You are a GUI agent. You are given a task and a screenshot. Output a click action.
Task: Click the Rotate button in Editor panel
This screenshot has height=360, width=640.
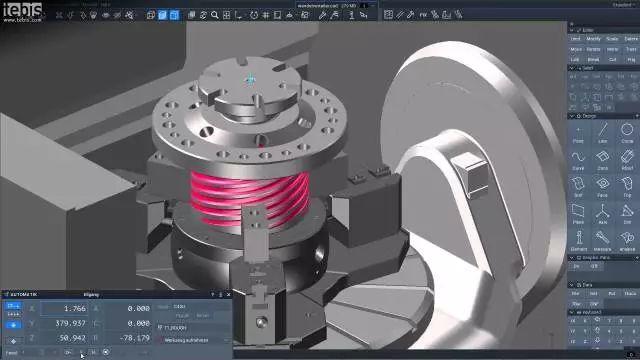click(593, 49)
